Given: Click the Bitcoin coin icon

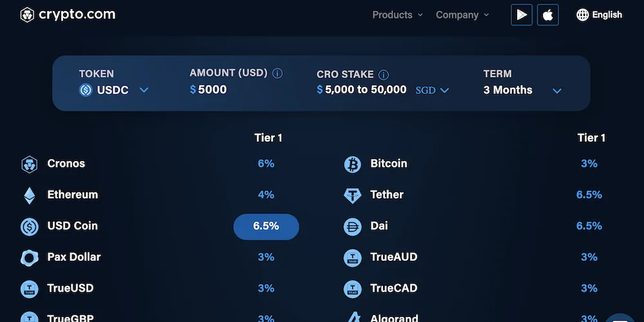Looking at the screenshot, I should 352,164.
